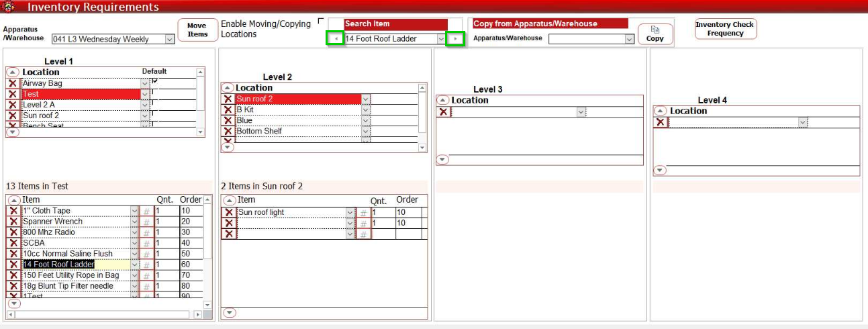
Task: Click the Order field for 800 Mhz Radio
Action: (x=191, y=232)
